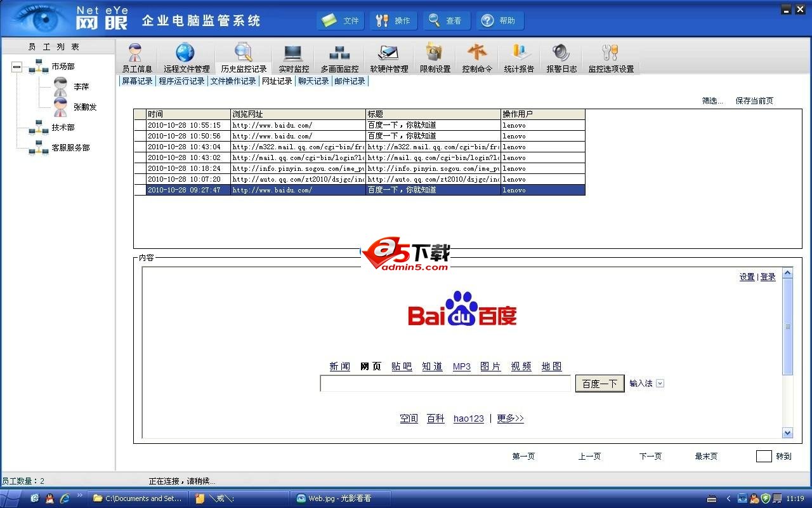Open the hao123 link
The width and height of the screenshot is (812, 508).
click(469, 418)
